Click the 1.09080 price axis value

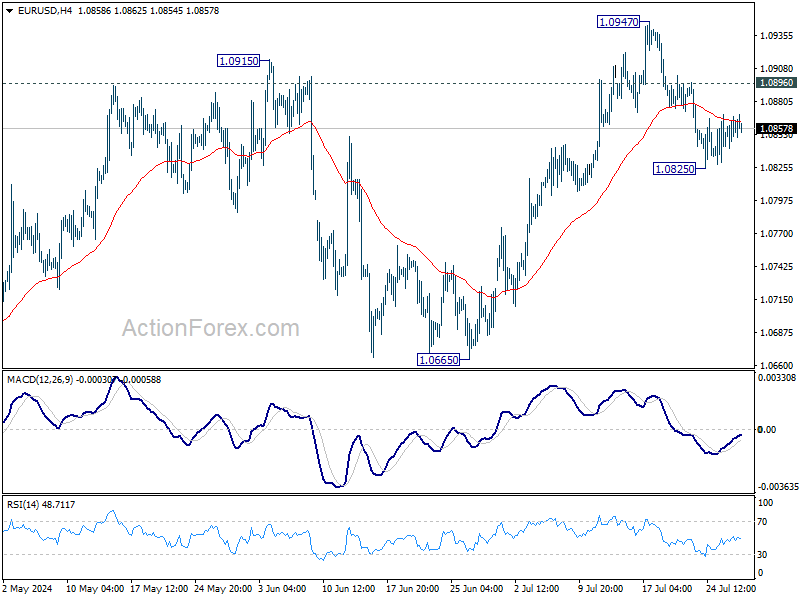click(x=777, y=68)
